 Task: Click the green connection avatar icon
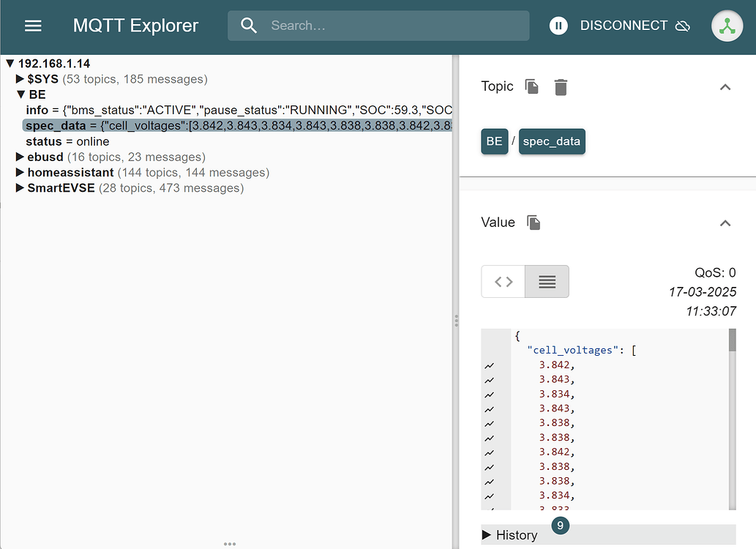727,26
